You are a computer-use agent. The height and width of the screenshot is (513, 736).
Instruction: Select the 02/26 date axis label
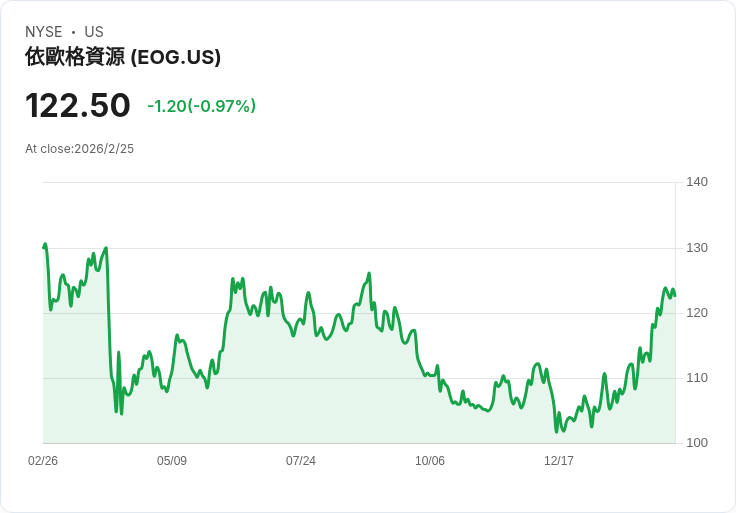tap(43, 460)
